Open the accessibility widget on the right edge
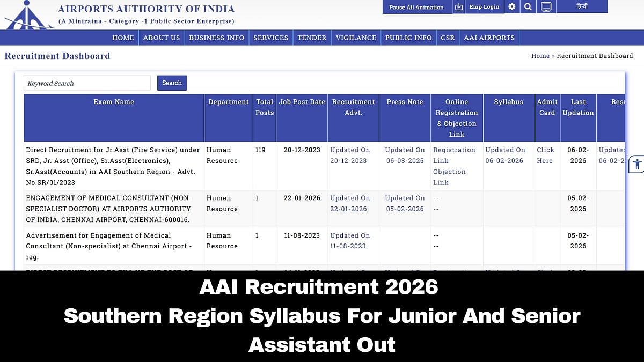Screen dimensions: 644x362 tap(637, 165)
